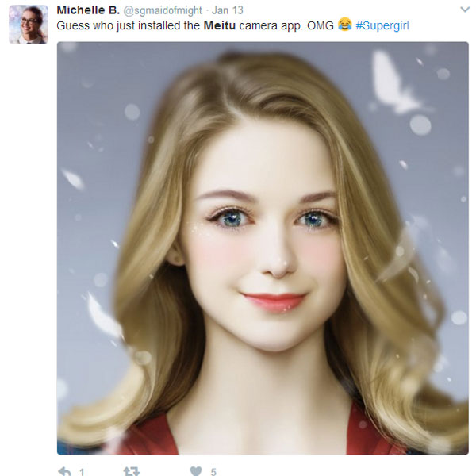
Task: Enlarge the attached Meitu portrait photo
Action: pos(262,248)
